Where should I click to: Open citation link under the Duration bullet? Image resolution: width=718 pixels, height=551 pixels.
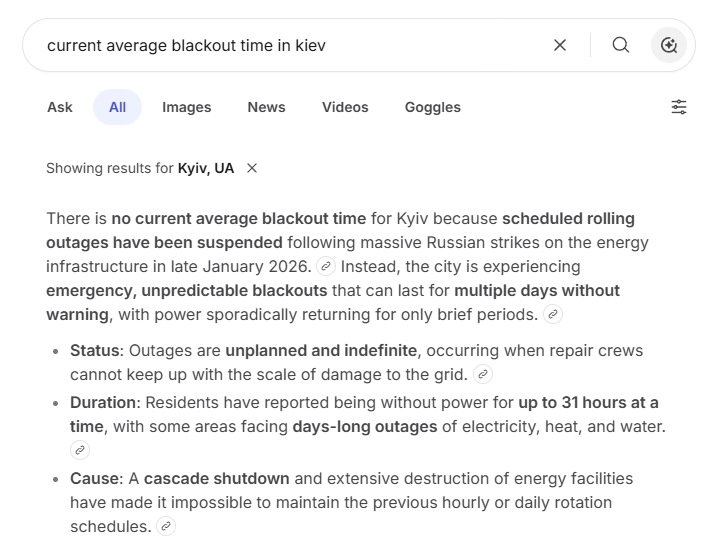(x=80, y=450)
